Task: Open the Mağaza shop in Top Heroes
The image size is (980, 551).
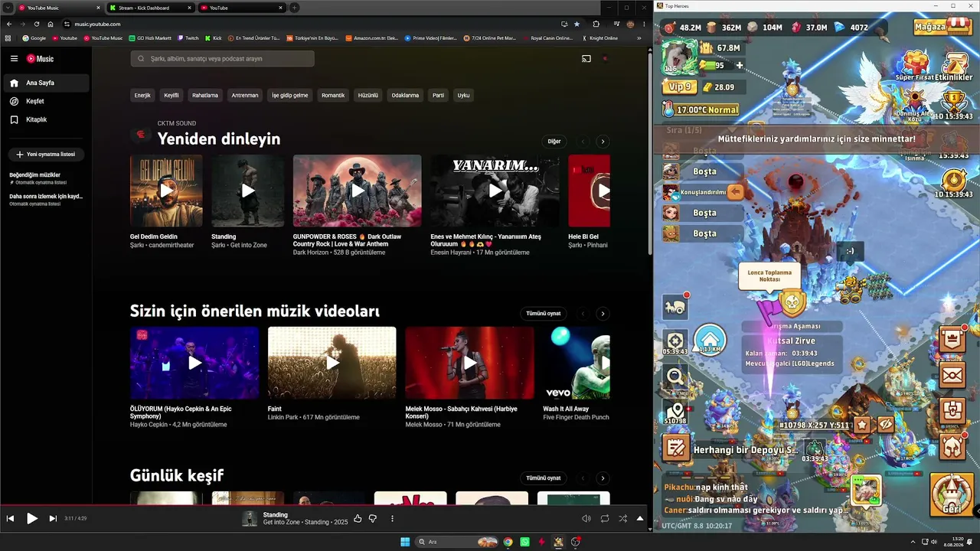Action: pos(942,27)
